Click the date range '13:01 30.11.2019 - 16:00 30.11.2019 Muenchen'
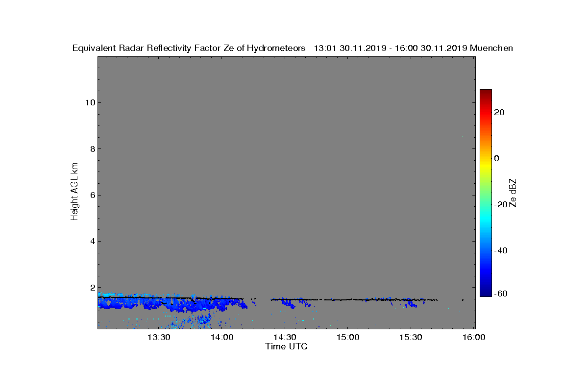 click(414, 48)
